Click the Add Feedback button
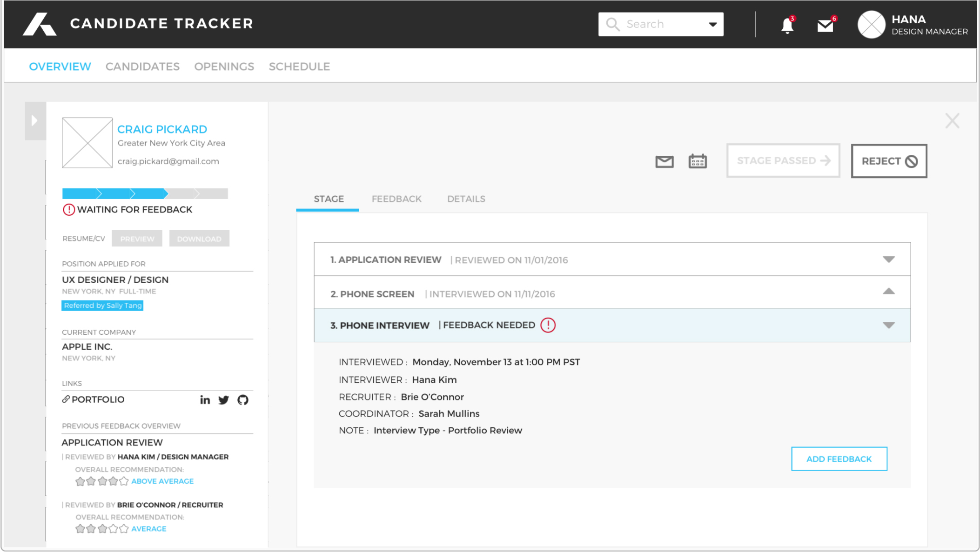This screenshot has height=552, width=980. click(x=839, y=459)
